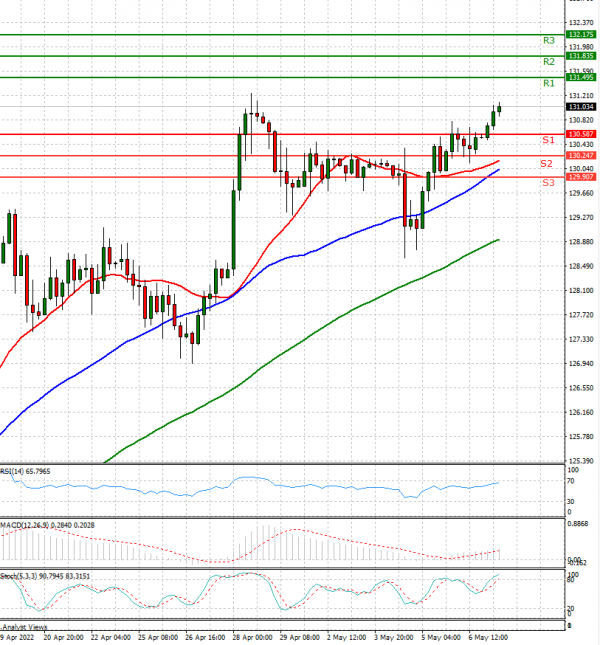
Task: Click the green 131.835 price tag
Action: [x=580, y=56]
